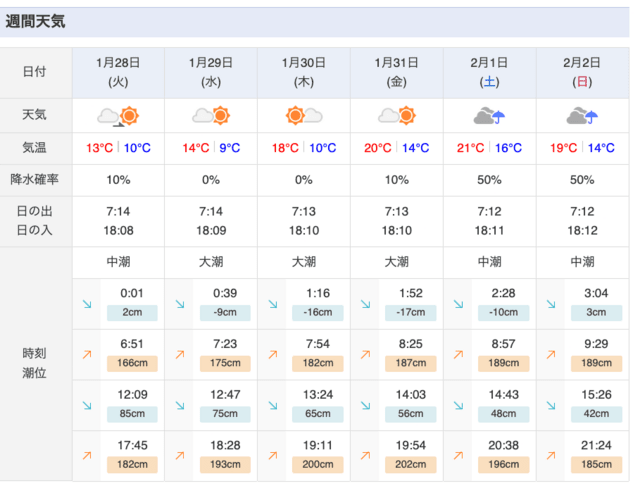Click the 185cm tide level badge
640x486 pixels.
[596, 464]
